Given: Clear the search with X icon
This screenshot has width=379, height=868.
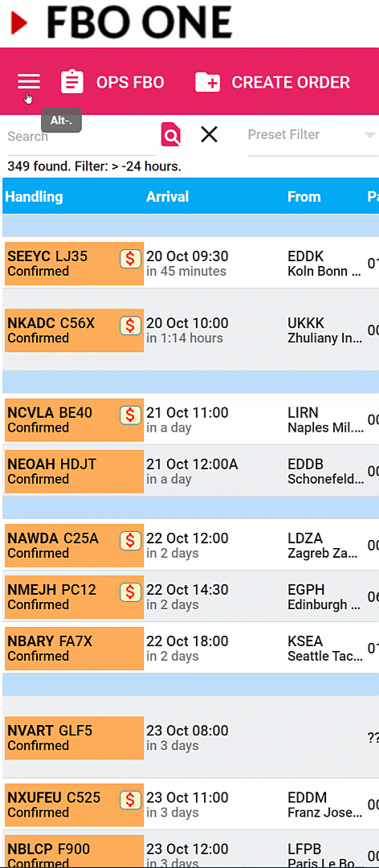Looking at the screenshot, I should [x=209, y=134].
